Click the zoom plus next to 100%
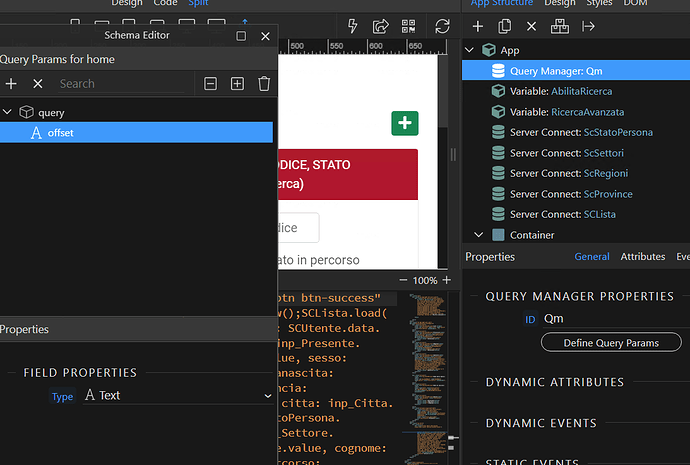 tap(447, 280)
